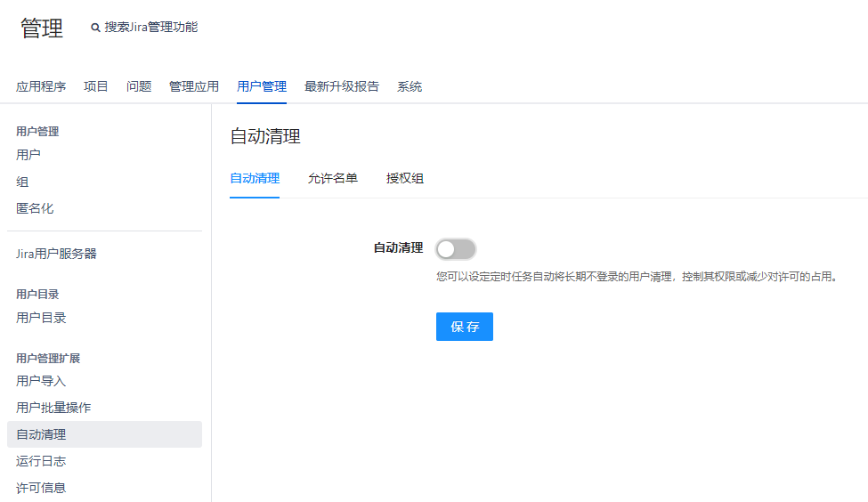This screenshot has width=868, height=502.
Task: Open 最新升级报告 in top navigation
Action: [x=342, y=86]
